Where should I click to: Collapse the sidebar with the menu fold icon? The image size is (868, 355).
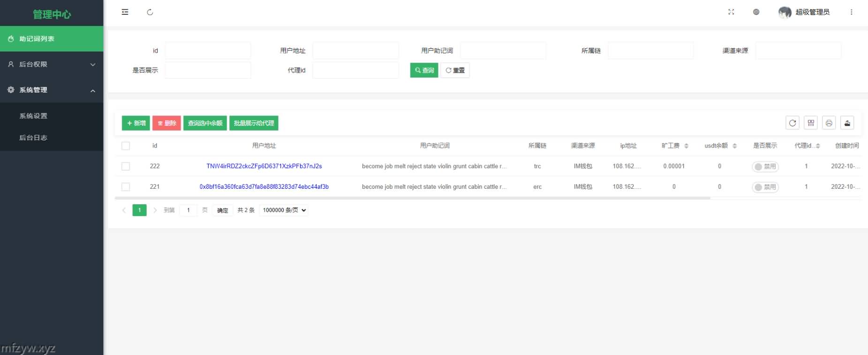pyautogui.click(x=125, y=12)
